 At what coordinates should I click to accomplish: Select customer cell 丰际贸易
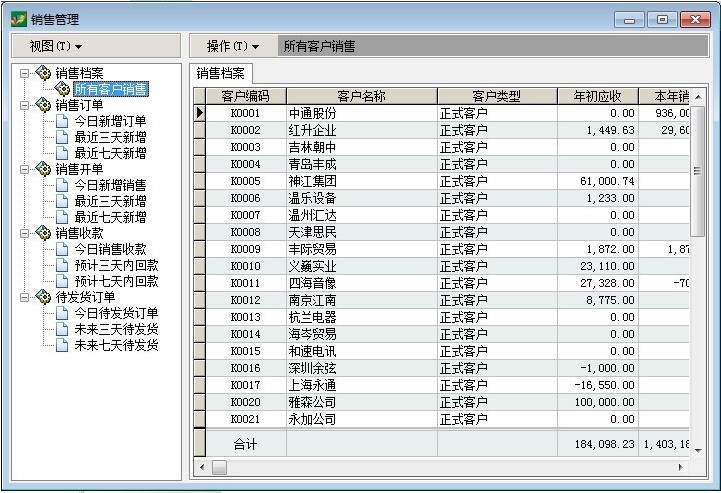pyautogui.click(x=361, y=249)
